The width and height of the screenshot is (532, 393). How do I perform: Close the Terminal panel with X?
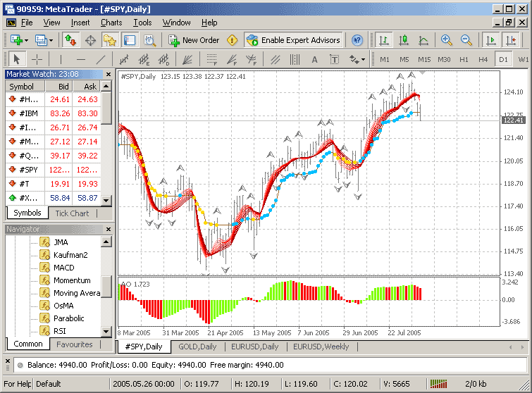8,361
